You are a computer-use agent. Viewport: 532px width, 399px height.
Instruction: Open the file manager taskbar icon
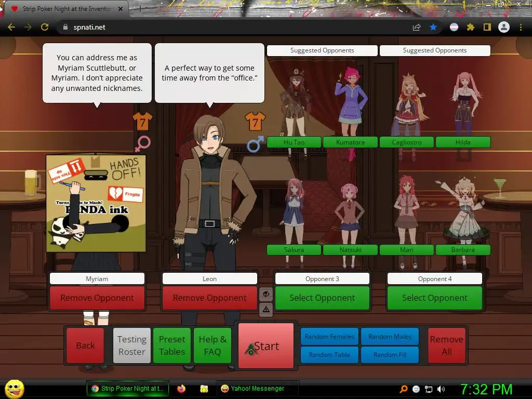click(204, 389)
